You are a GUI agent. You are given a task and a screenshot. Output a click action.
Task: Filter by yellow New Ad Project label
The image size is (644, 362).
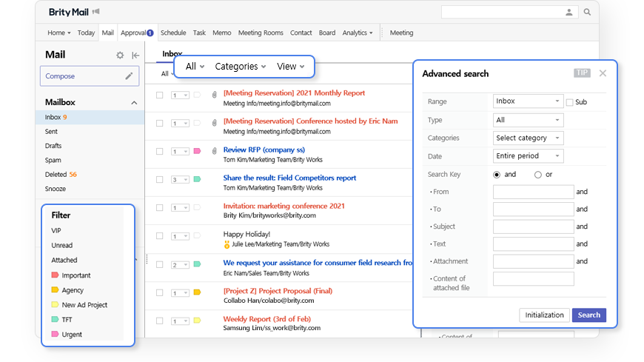[x=55, y=304]
